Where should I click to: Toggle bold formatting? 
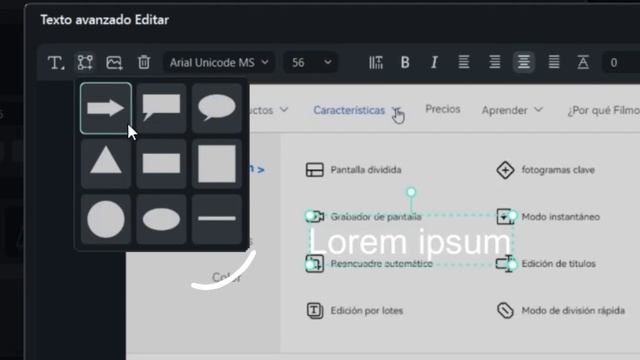pyautogui.click(x=405, y=62)
